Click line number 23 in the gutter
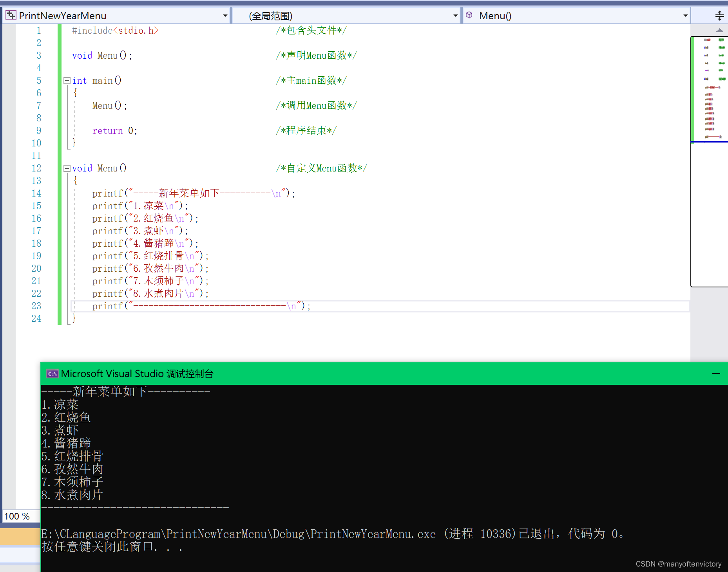 point(36,306)
